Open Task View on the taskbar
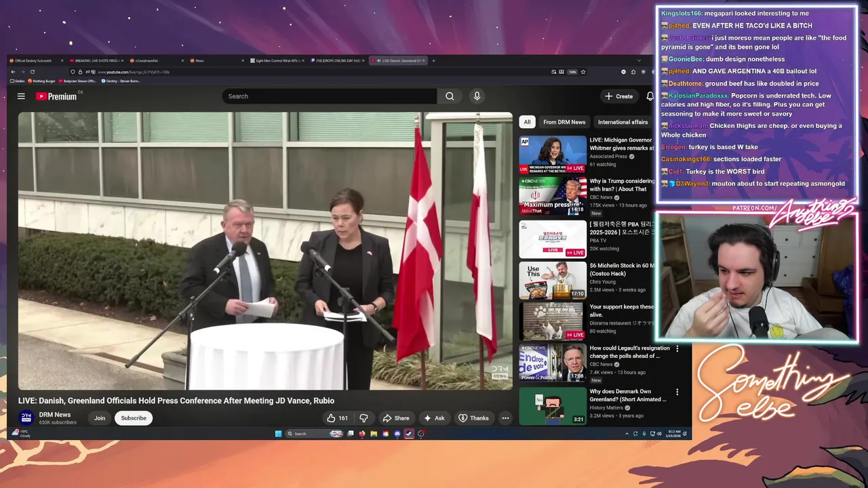 350,434
